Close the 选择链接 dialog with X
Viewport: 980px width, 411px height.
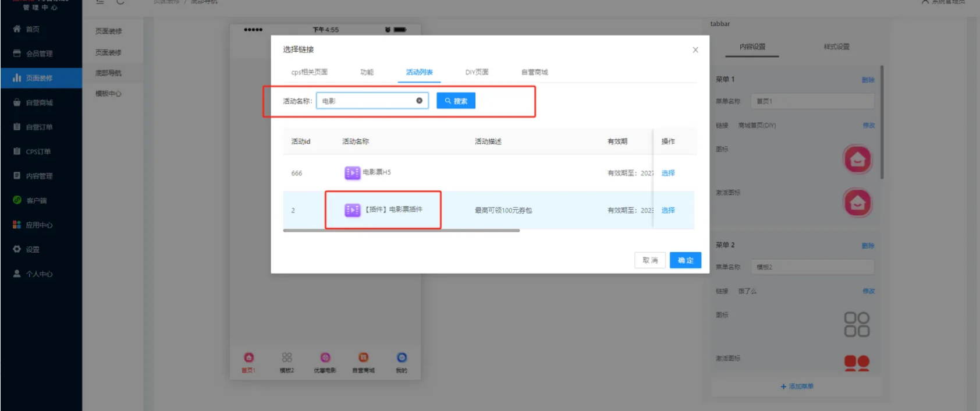tap(695, 50)
